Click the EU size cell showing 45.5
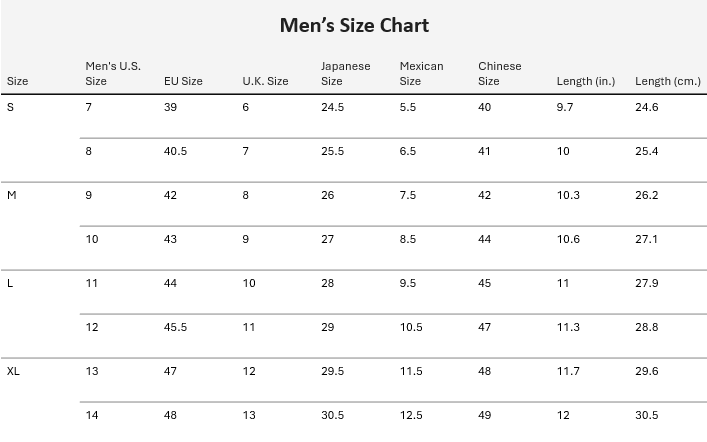The width and height of the screenshot is (707, 442). pyautogui.click(x=176, y=327)
